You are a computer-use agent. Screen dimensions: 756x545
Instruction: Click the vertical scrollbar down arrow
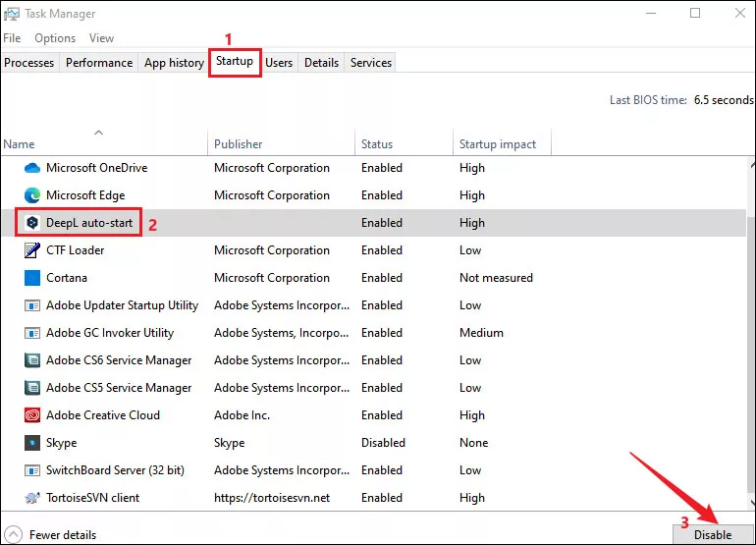coord(753,504)
